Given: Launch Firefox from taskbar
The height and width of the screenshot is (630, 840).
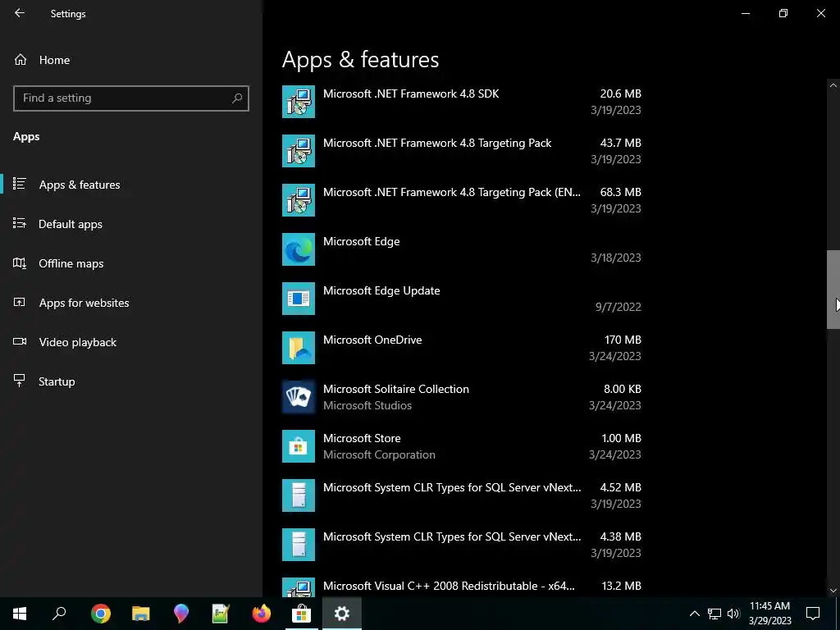Looking at the screenshot, I should pos(262,614).
